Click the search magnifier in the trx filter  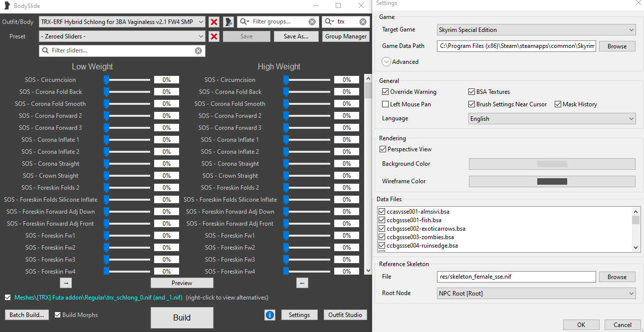tap(330, 22)
